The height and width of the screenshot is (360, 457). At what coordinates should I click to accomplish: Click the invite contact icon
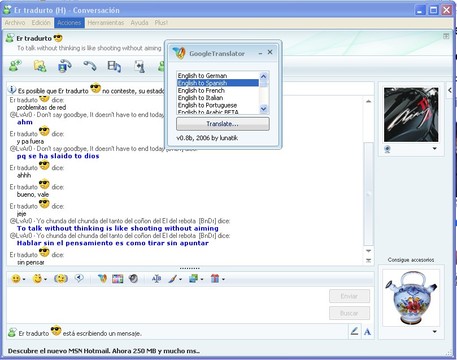click(15, 66)
